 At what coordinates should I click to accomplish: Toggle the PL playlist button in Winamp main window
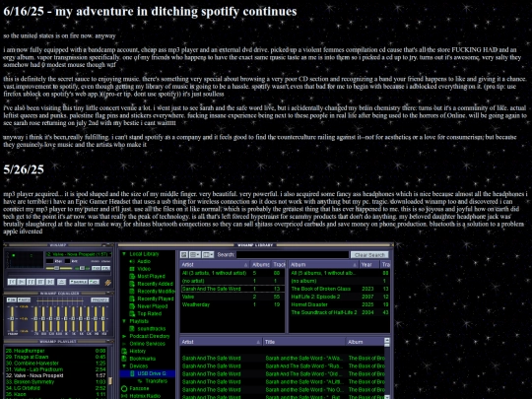[x=105, y=268]
